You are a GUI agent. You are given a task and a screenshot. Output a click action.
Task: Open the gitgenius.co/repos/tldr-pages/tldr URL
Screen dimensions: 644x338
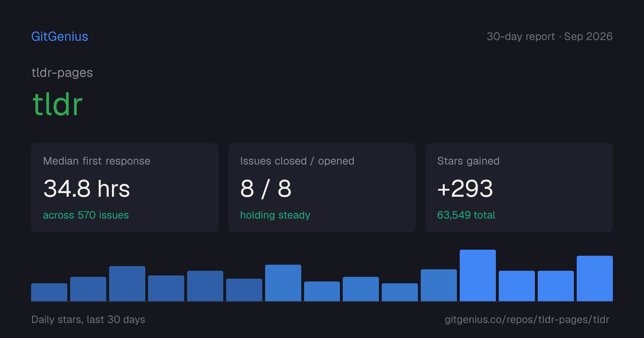coord(527,319)
